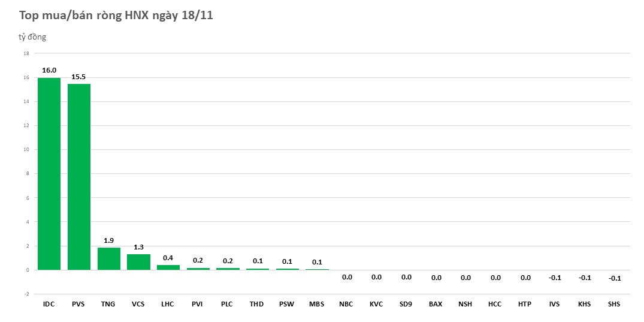Select the TNG bar in chart

(108, 258)
